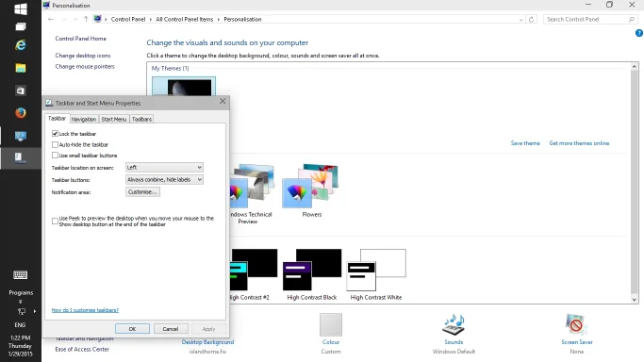Toggle Lock the taskbar checkbox
This screenshot has width=644, height=362.
pyautogui.click(x=55, y=134)
